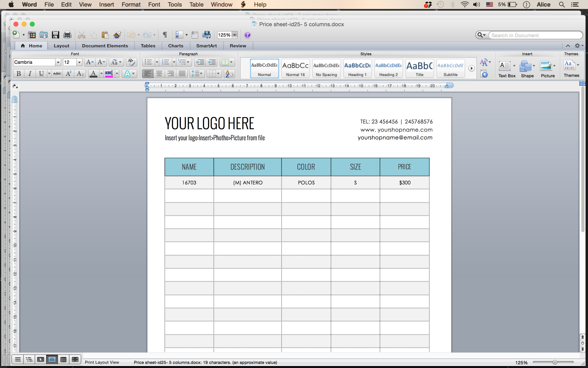This screenshot has height=368, width=588.
Task: Open the Media Browser icon
Action: 206,35
